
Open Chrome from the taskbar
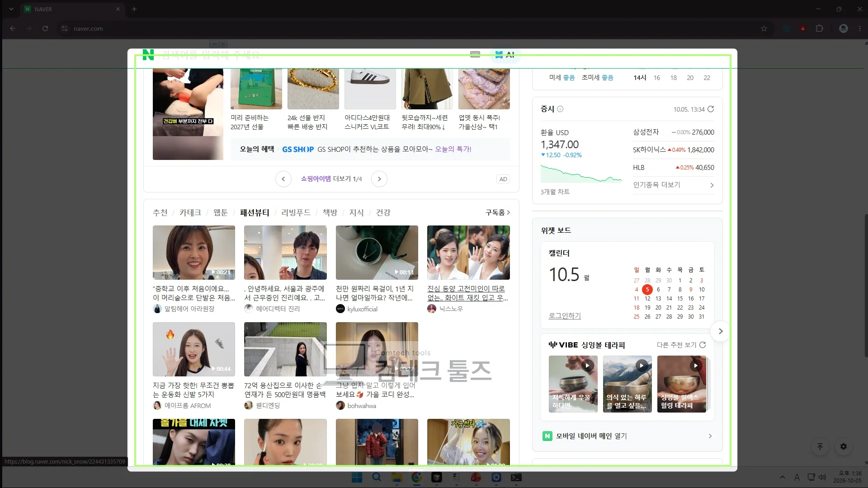(x=416, y=477)
